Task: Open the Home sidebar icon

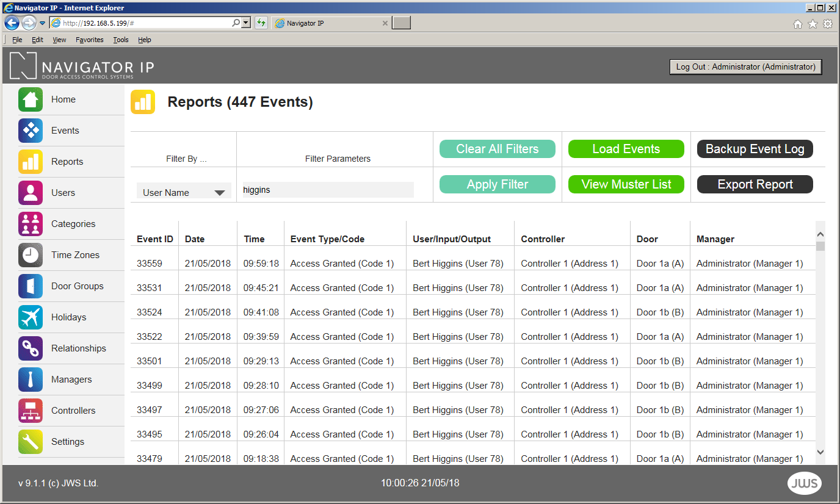Action: [31, 99]
